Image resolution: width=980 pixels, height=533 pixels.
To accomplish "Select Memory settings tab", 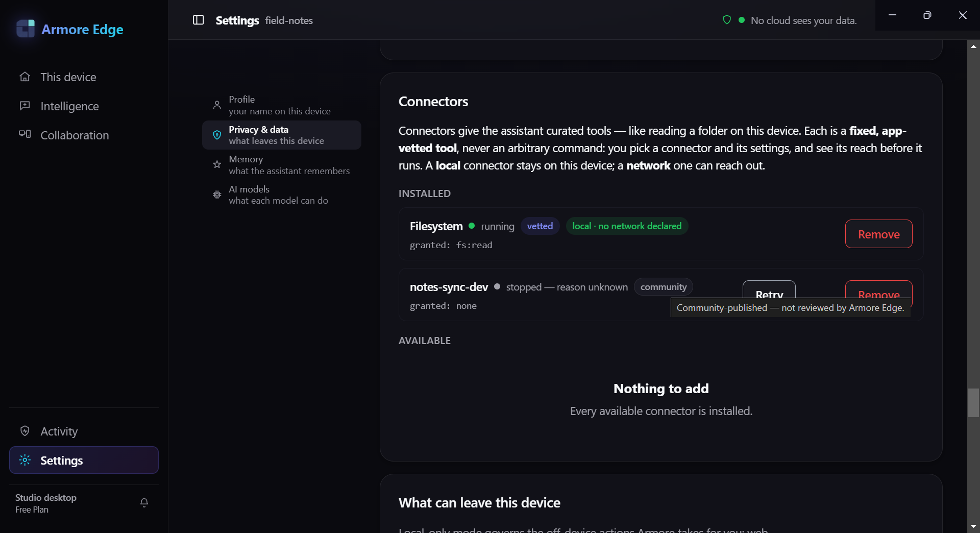I will [x=282, y=165].
